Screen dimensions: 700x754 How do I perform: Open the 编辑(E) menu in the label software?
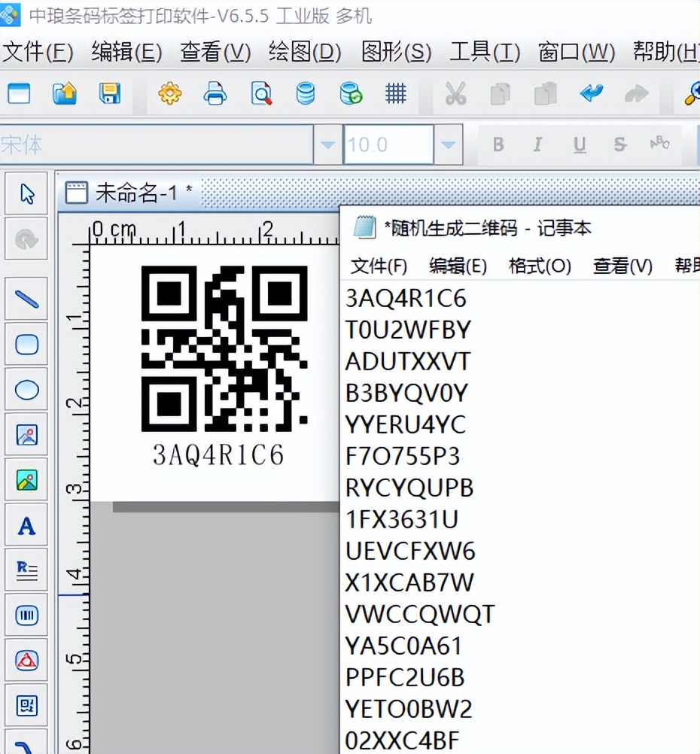click(x=126, y=51)
